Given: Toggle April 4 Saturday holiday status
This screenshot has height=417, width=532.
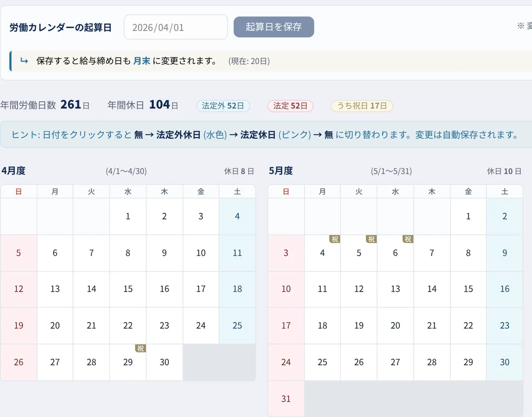Looking at the screenshot, I should pyautogui.click(x=237, y=216).
